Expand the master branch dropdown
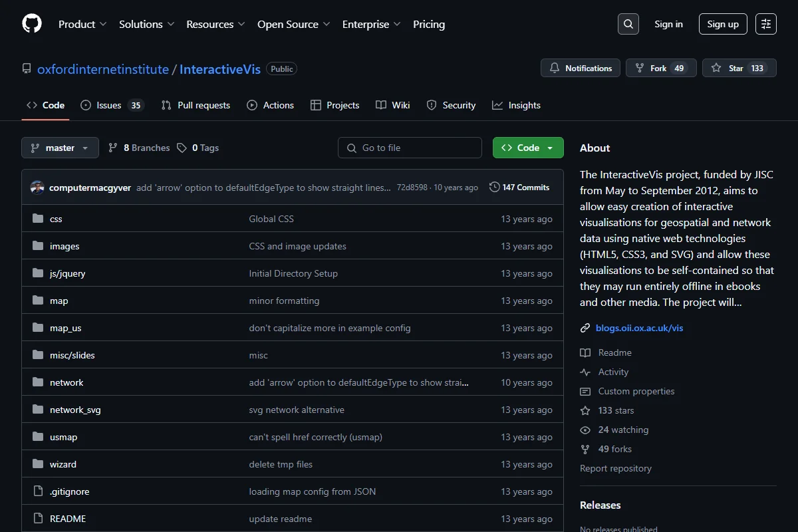 pyautogui.click(x=60, y=148)
